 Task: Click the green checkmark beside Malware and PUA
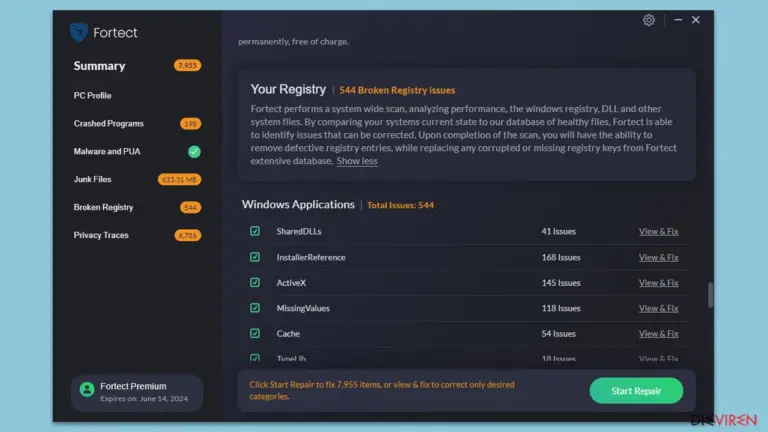194,152
